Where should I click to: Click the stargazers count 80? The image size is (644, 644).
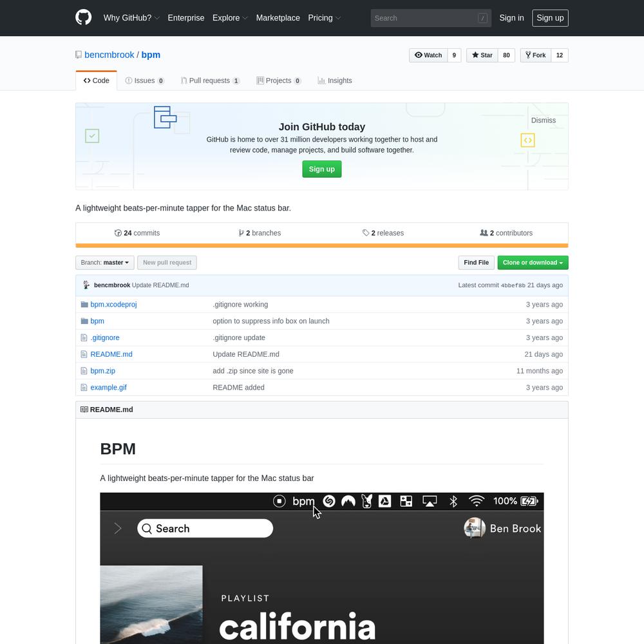click(506, 55)
